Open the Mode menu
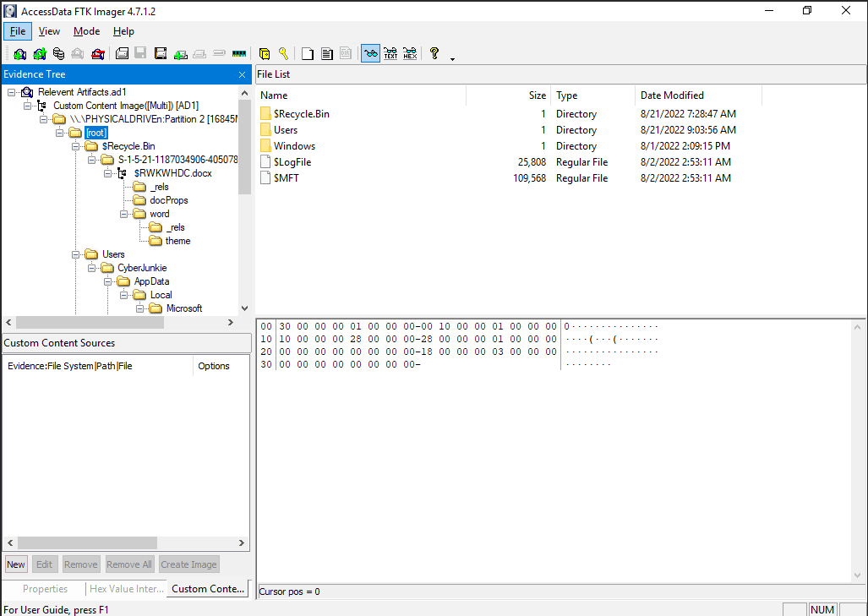The height and width of the screenshot is (616, 868). pos(87,31)
